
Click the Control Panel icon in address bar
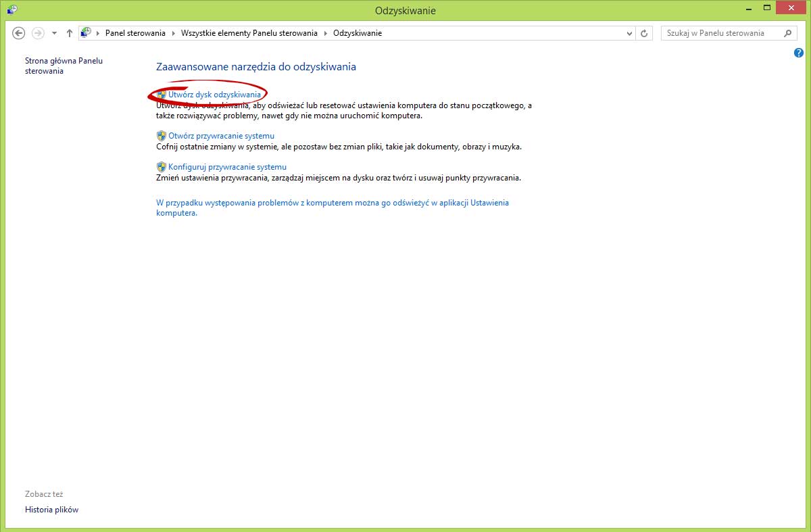(x=87, y=32)
